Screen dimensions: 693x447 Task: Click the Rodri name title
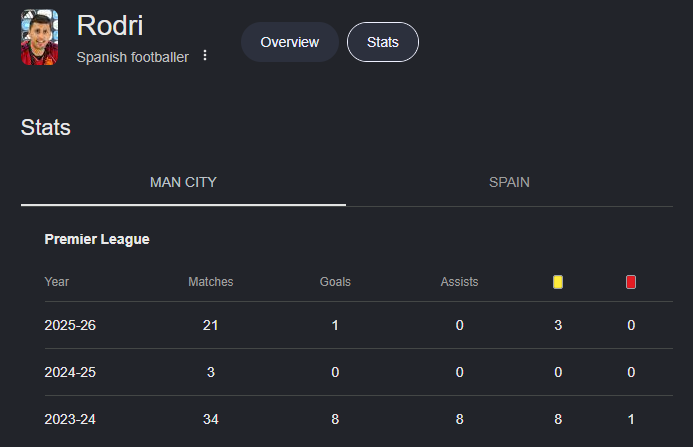coord(110,25)
